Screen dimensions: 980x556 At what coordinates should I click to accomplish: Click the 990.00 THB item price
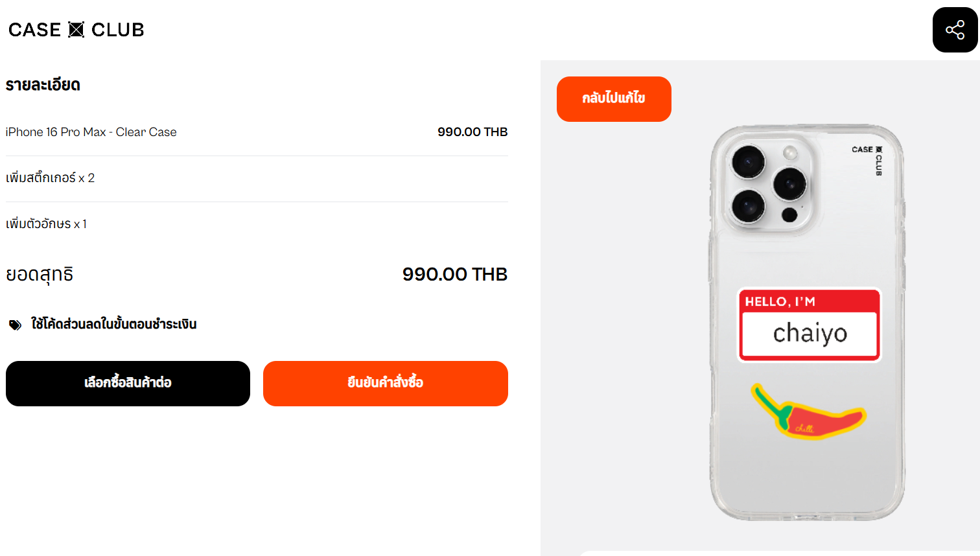click(x=472, y=132)
